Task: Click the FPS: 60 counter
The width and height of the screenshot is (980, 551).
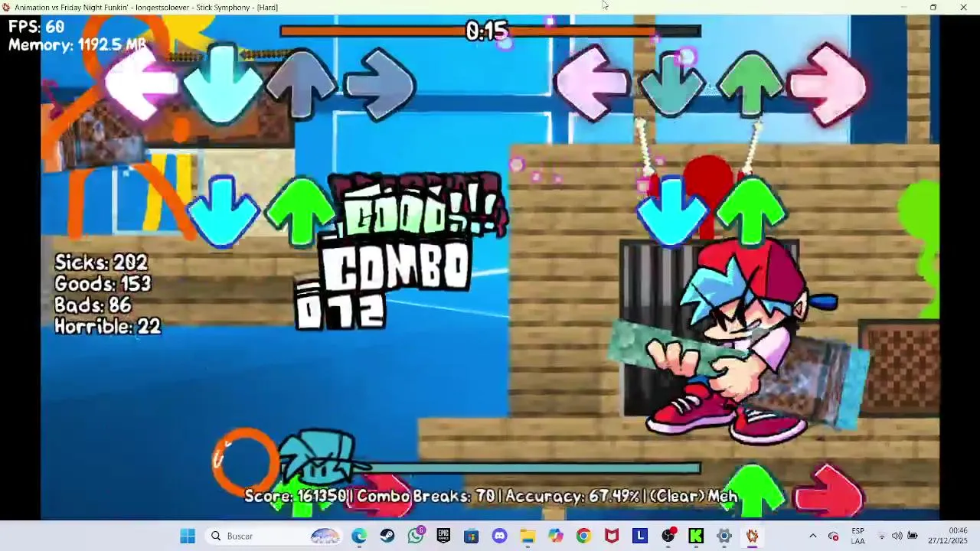Action: (x=37, y=27)
